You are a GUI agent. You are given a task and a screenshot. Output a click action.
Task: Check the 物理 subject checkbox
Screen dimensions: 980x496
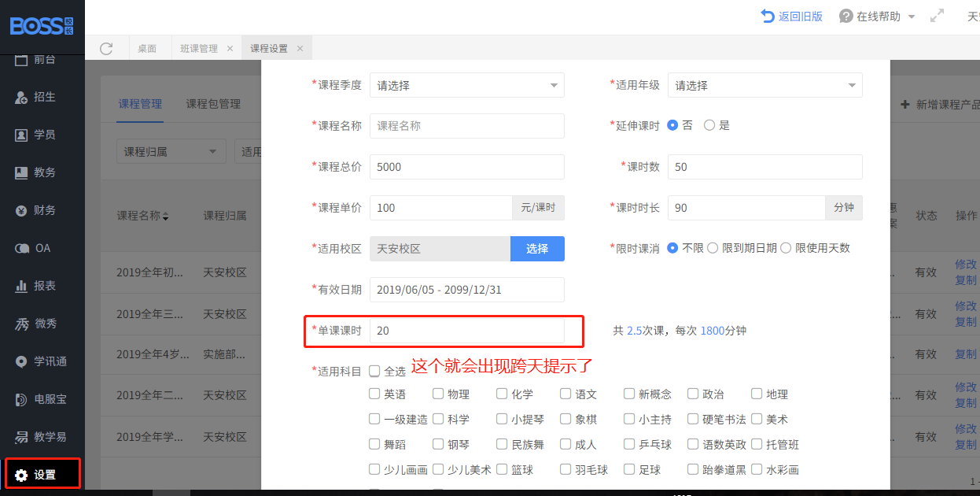pyautogui.click(x=438, y=394)
